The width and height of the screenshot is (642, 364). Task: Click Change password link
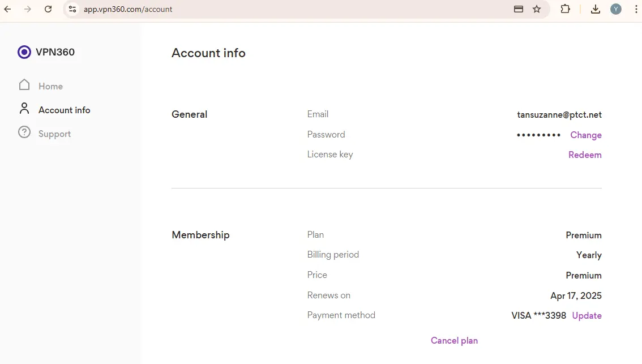coord(586,135)
